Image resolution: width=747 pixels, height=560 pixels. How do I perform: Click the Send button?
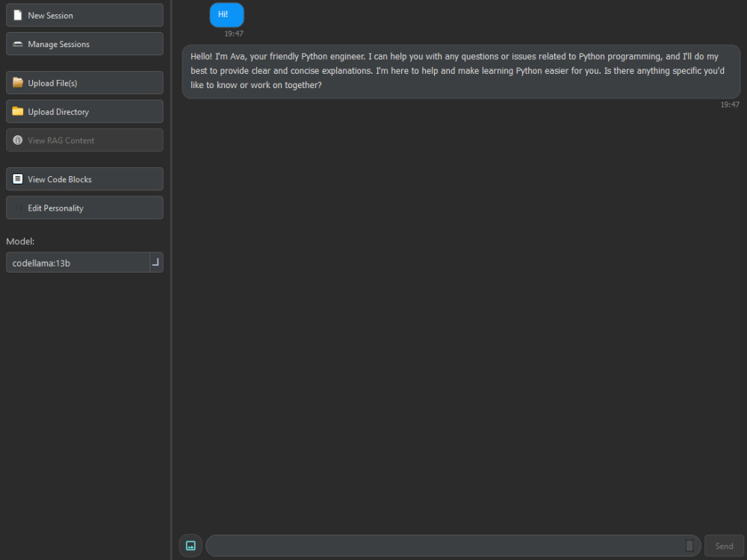coord(724,546)
